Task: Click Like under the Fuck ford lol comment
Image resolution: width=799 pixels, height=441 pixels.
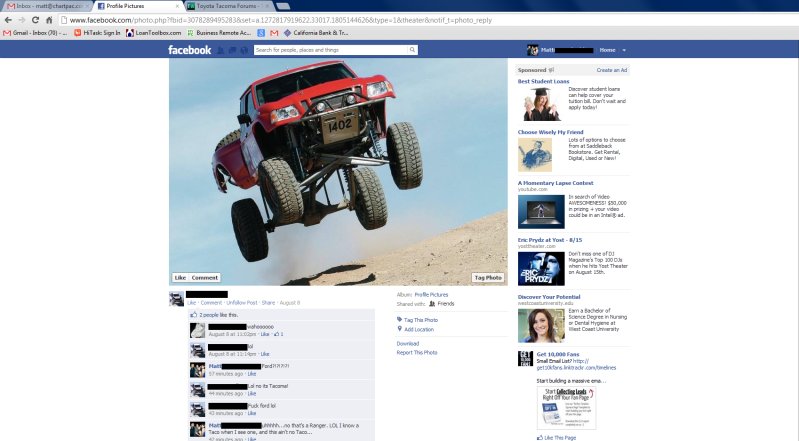Action: coord(252,413)
